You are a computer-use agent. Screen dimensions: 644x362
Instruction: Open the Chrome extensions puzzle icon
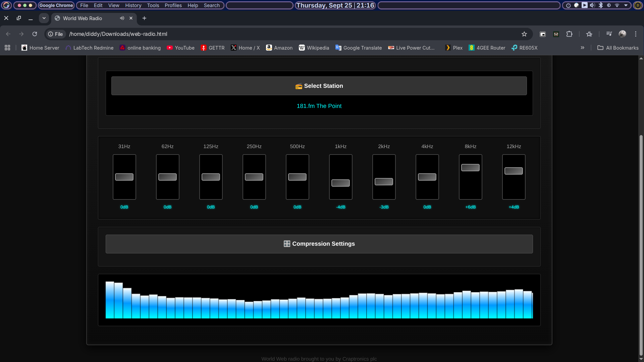click(569, 34)
